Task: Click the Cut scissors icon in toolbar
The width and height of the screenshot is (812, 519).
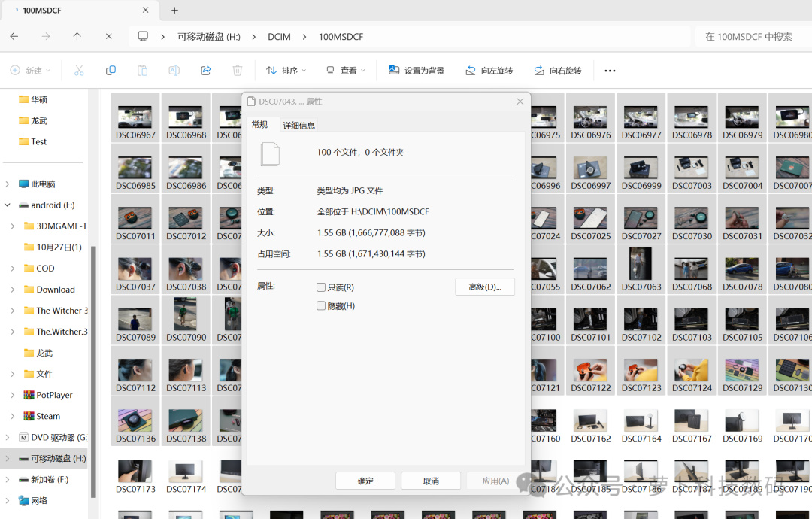Action: [x=79, y=71]
